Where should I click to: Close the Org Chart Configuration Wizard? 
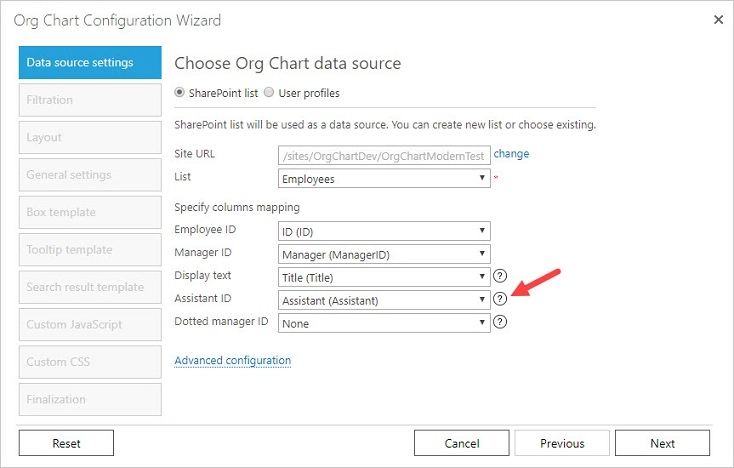pos(718,20)
